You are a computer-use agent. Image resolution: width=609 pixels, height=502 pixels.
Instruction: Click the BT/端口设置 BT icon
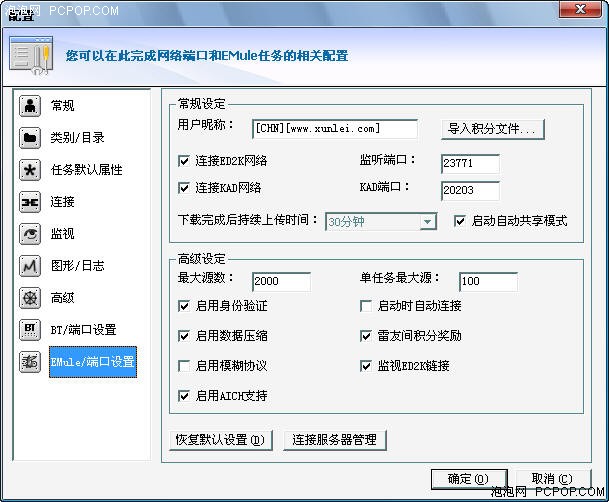(x=30, y=330)
